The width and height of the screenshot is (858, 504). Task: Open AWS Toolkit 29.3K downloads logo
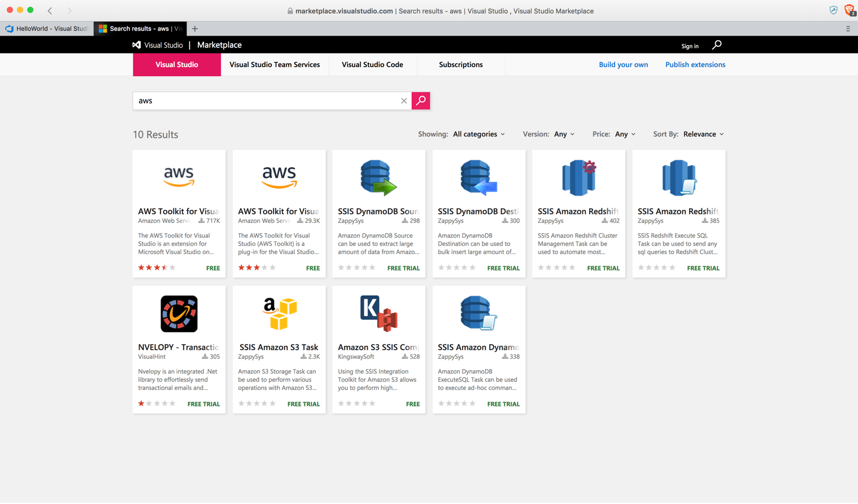pos(279,177)
